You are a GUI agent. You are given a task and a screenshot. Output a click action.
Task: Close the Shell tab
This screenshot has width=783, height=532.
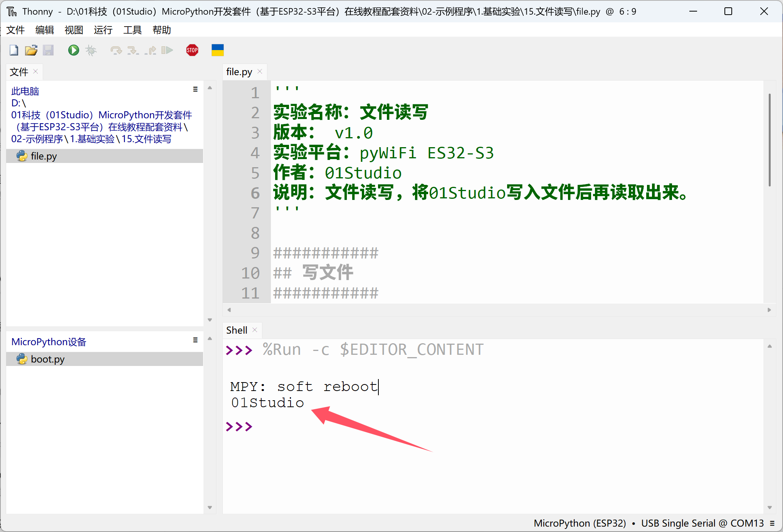tap(255, 330)
